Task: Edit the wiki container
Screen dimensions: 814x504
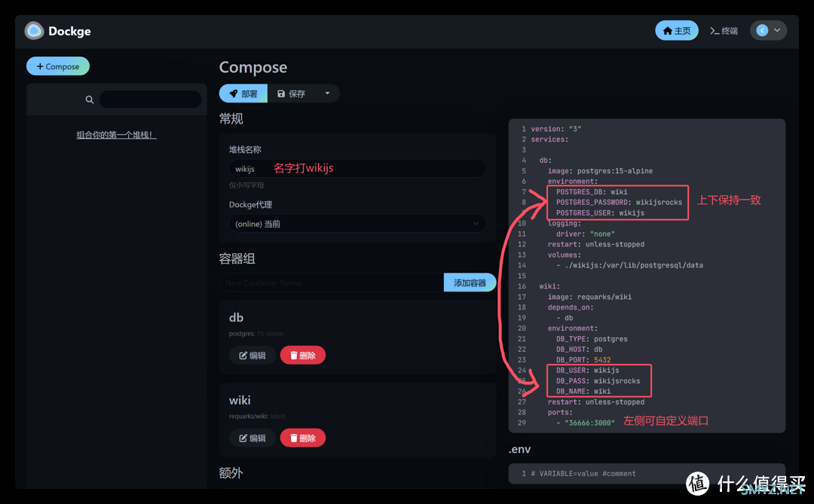Action: pyautogui.click(x=252, y=438)
